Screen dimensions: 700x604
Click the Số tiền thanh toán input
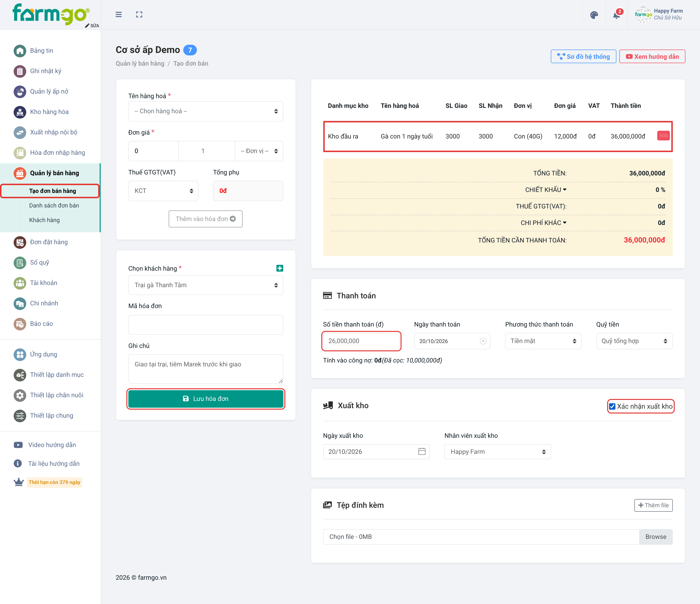(361, 341)
